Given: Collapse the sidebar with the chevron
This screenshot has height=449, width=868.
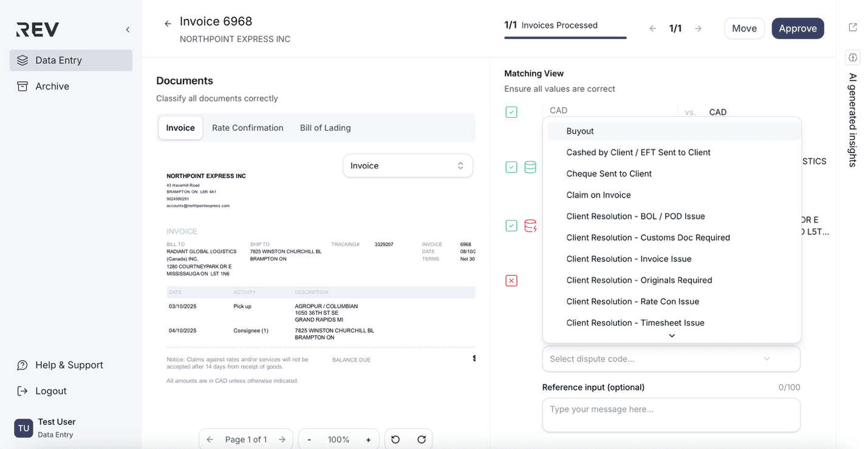Looking at the screenshot, I should 128,30.
